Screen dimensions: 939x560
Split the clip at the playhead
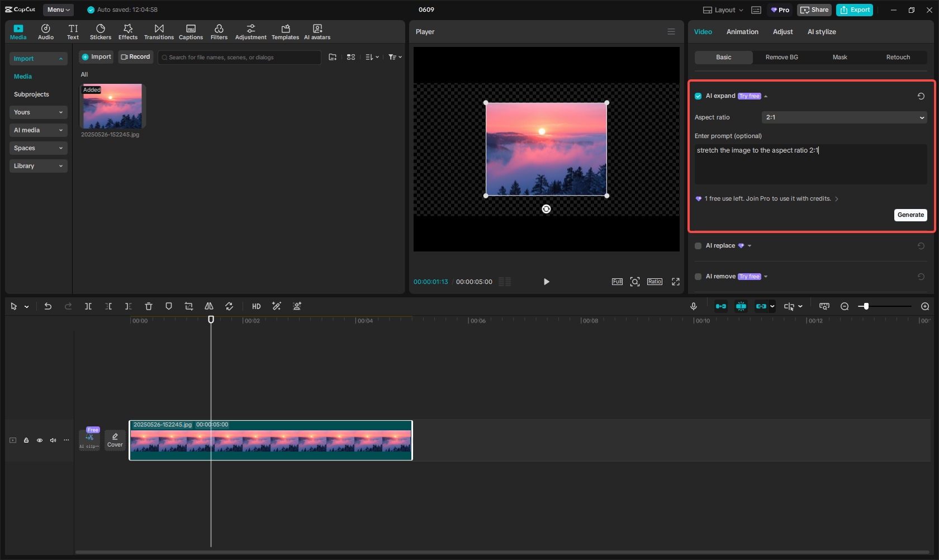point(88,306)
